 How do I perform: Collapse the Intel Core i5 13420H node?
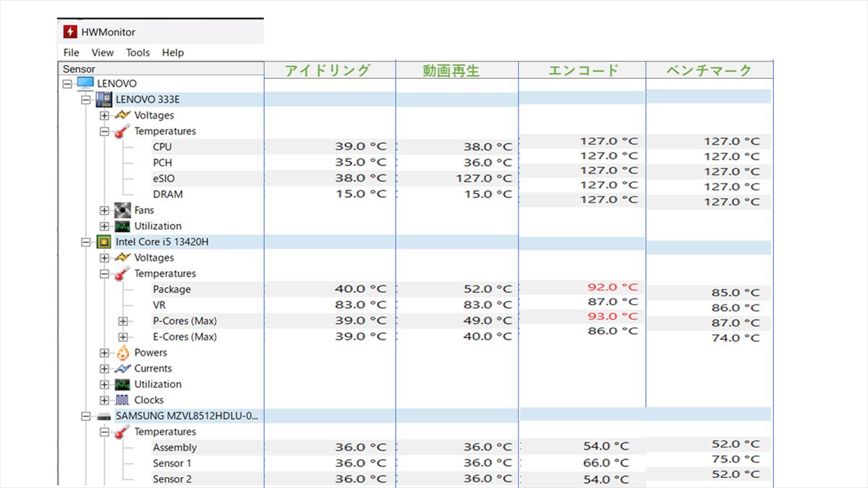pyautogui.click(x=86, y=242)
